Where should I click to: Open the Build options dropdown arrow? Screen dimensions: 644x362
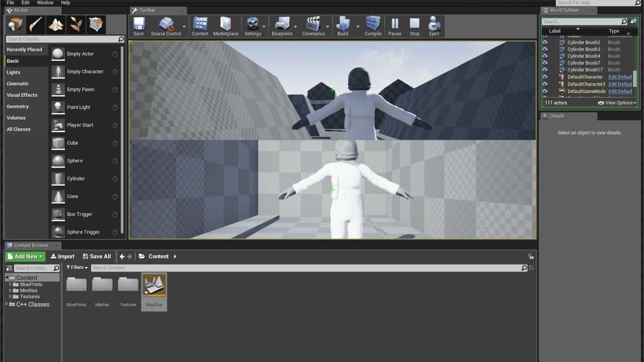pyautogui.click(x=358, y=27)
